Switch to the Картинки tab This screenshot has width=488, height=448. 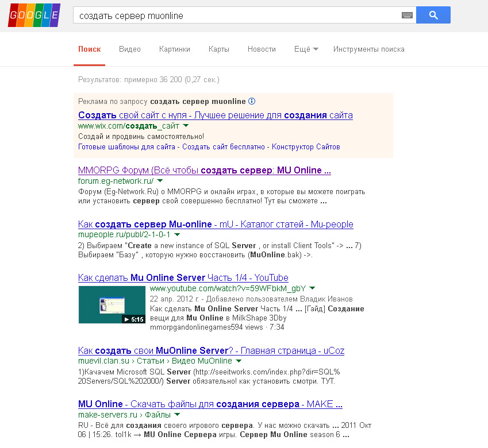(x=175, y=49)
